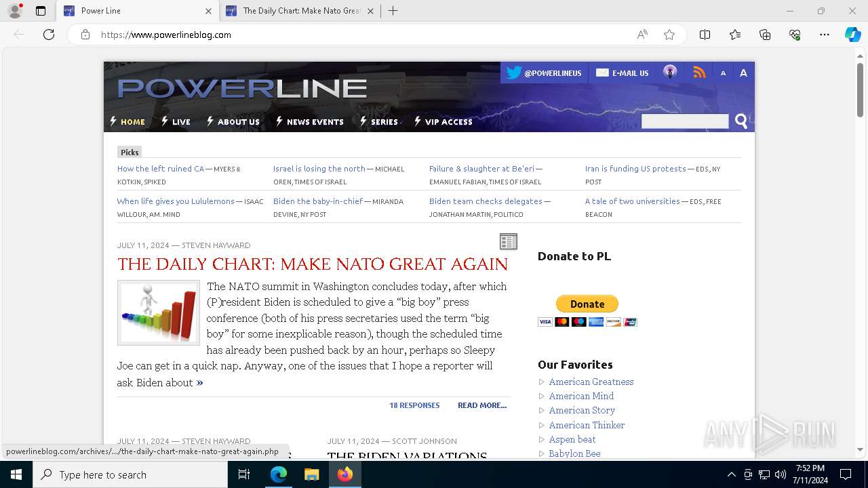Select the small font size A

coord(723,73)
